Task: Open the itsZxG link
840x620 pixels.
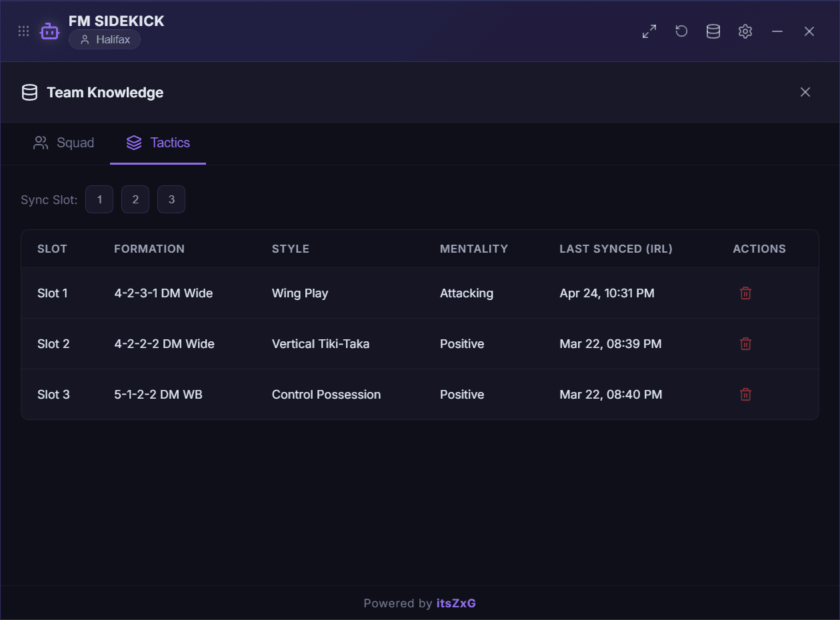Action: pyautogui.click(x=456, y=603)
